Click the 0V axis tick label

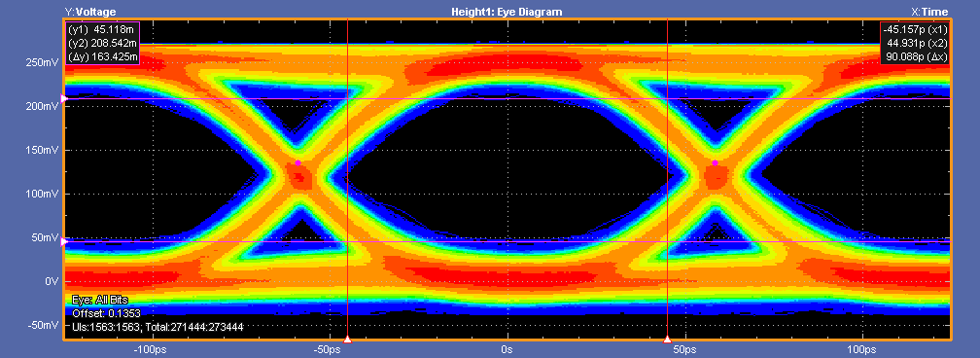click(x=52, y=282)
